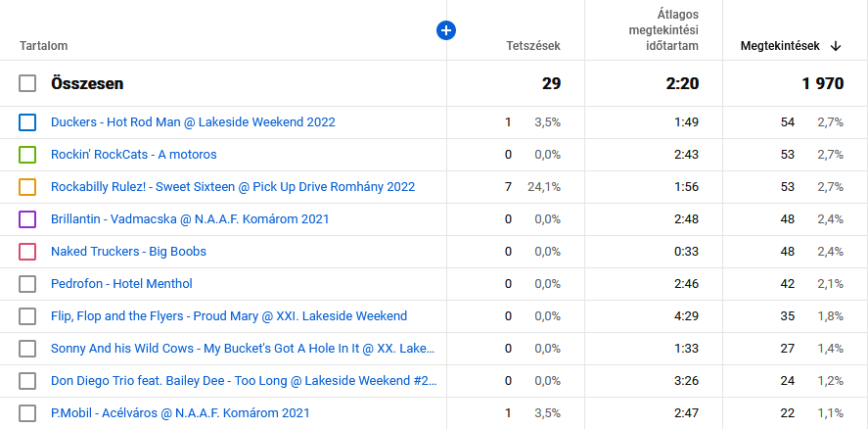Image resolution: width=868 pixels, height=429 pixels.
Task: Open Duckers - Hot Rod Man video link
Action: 193,122
